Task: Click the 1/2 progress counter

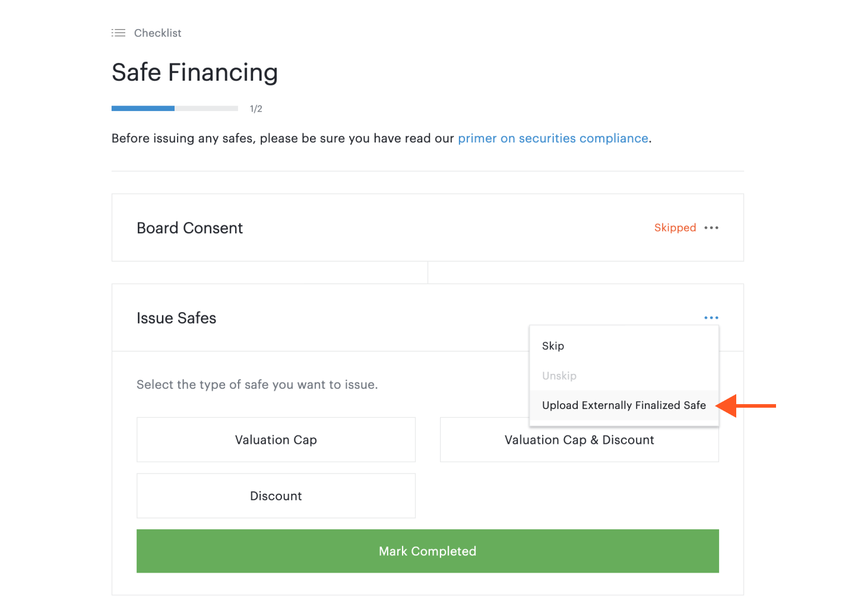Action: (256, 109)
